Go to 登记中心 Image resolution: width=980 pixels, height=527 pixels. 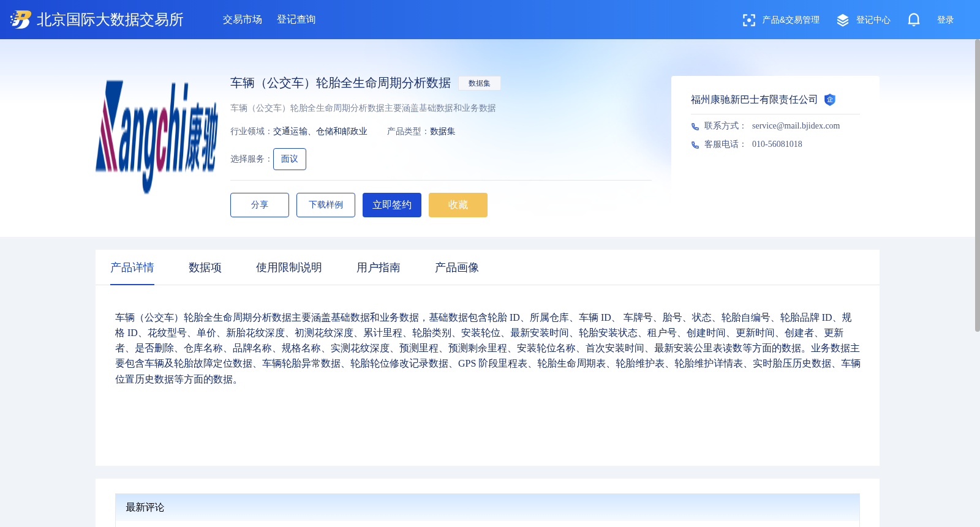[873, 20]
